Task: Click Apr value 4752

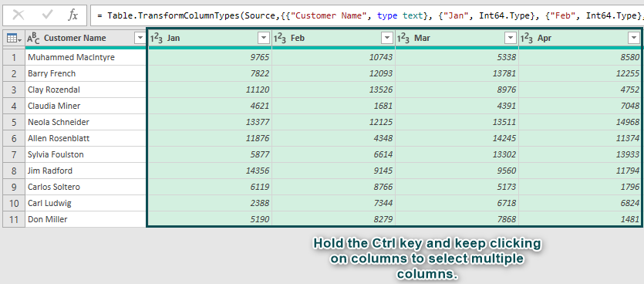Action: 580,90
